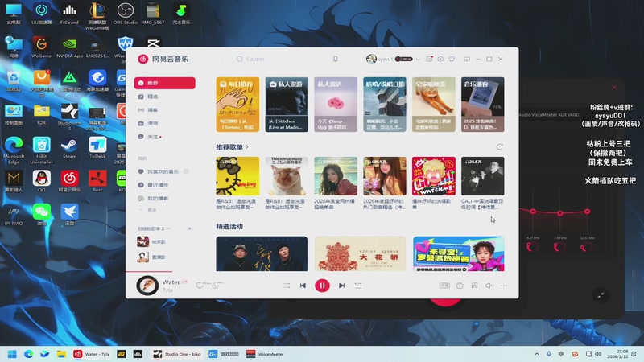Open the second created playlist in sidebar
Viewport: 644px width, 362px height.
coord(165,257)
